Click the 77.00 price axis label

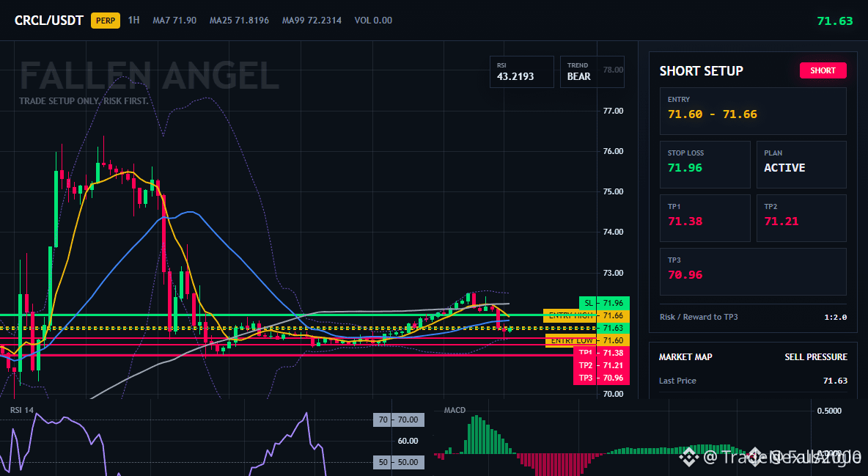(613, 111)
